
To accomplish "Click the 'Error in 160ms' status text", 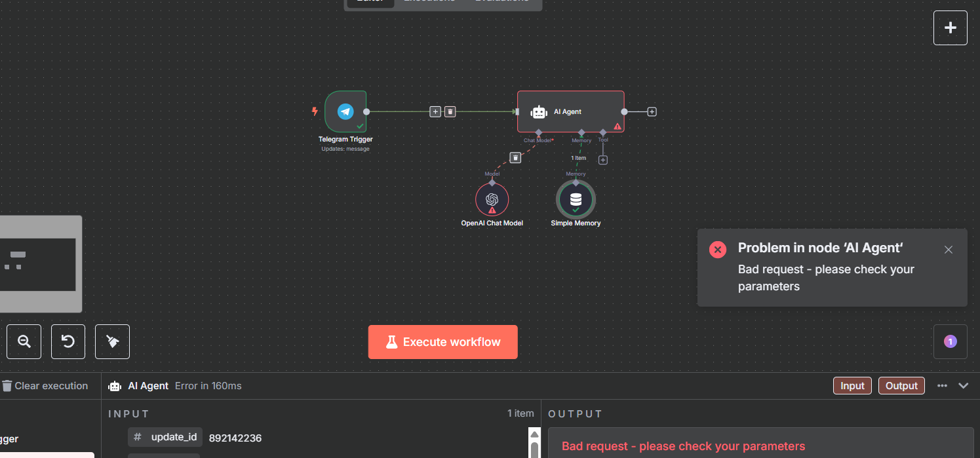I will click(x=208, y=386).
